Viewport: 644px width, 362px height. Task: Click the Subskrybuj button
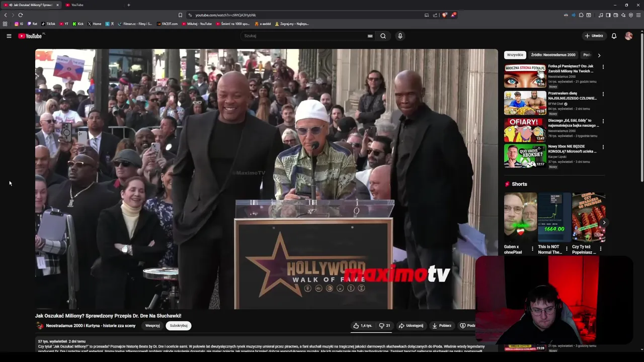click(x=179, y=326)
